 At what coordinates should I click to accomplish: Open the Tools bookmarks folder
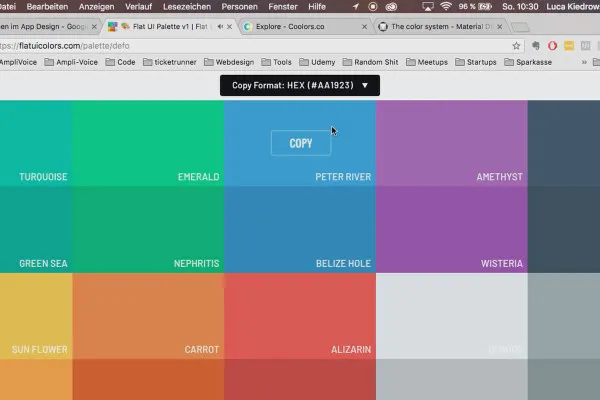tap(276, 62)
